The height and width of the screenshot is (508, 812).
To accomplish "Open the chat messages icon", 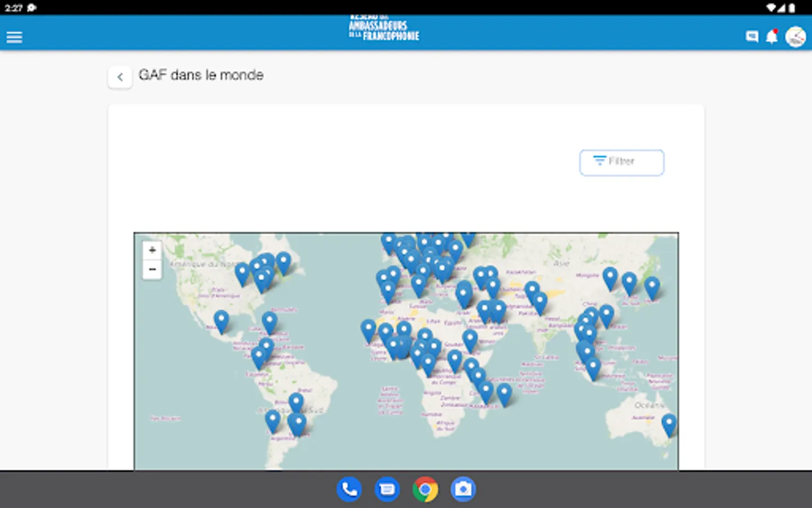I will 752,37.
